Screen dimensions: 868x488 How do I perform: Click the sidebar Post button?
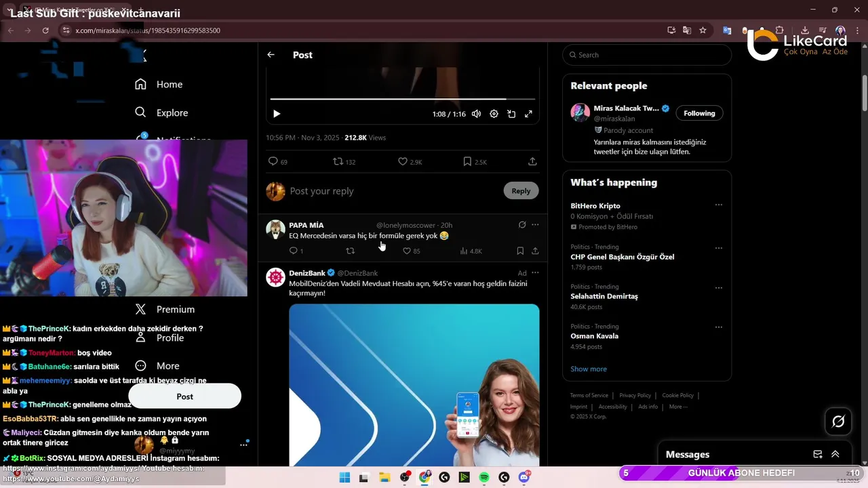184,396
